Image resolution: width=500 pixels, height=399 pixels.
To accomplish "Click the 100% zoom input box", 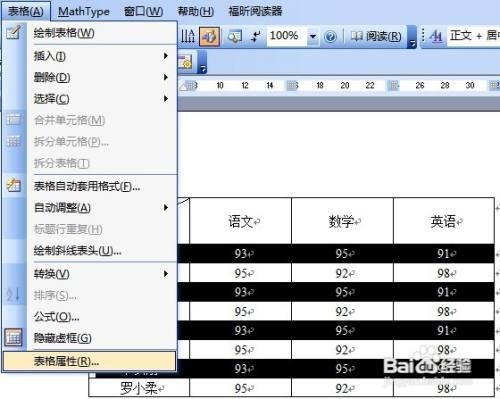I will point(286,35).
